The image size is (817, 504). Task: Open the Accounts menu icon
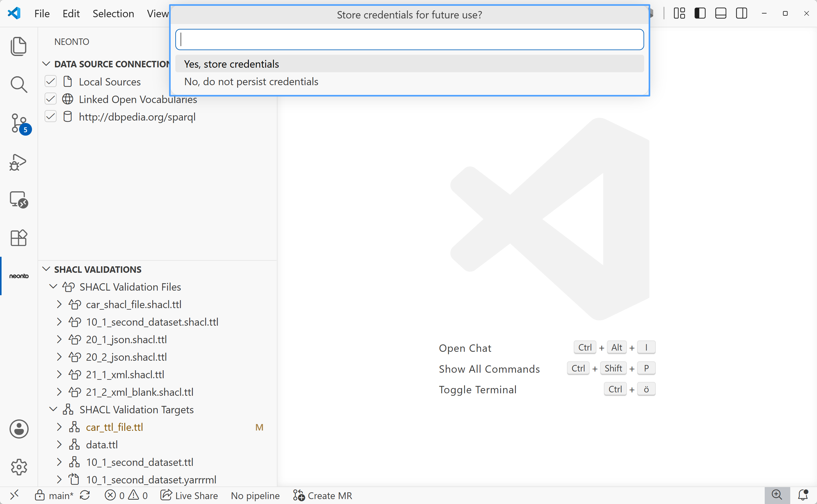(x=19, y=429)
